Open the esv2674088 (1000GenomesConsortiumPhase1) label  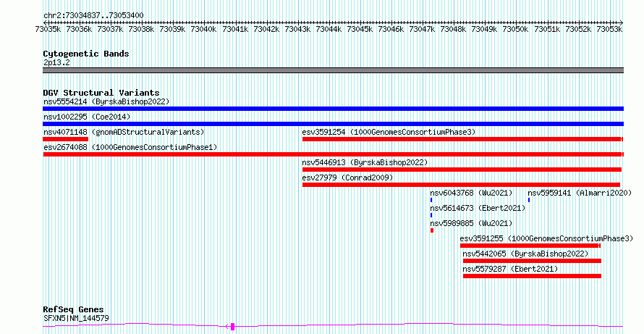(x=130, y=147)
